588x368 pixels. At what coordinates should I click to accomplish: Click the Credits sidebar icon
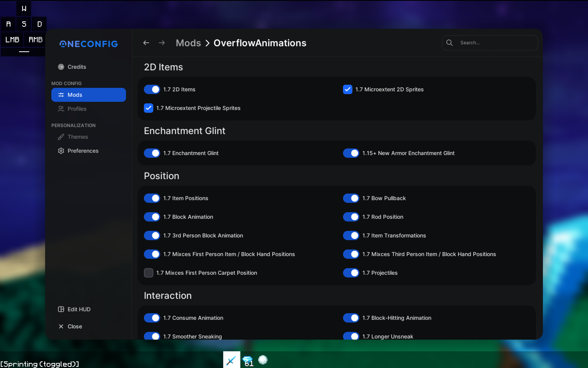coord(61,67)
